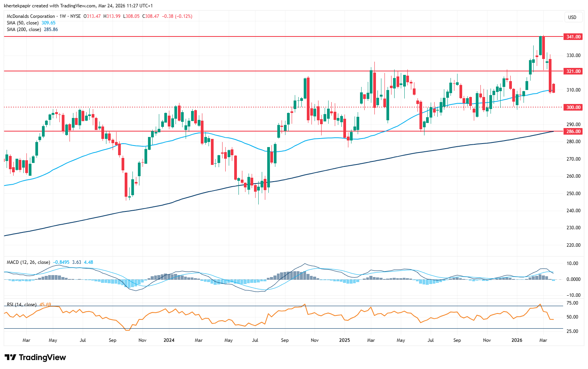Select the 286.00 support price label

coord(573,132)
